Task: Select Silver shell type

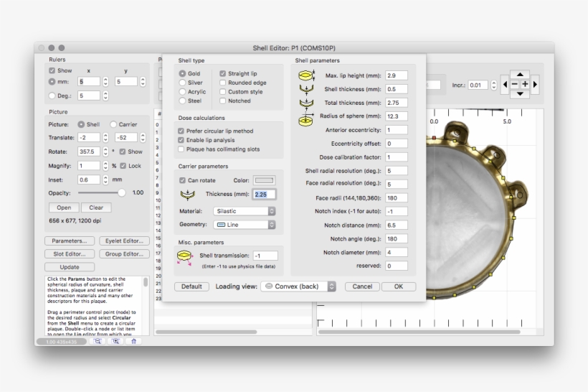Action: pos(182,83)
